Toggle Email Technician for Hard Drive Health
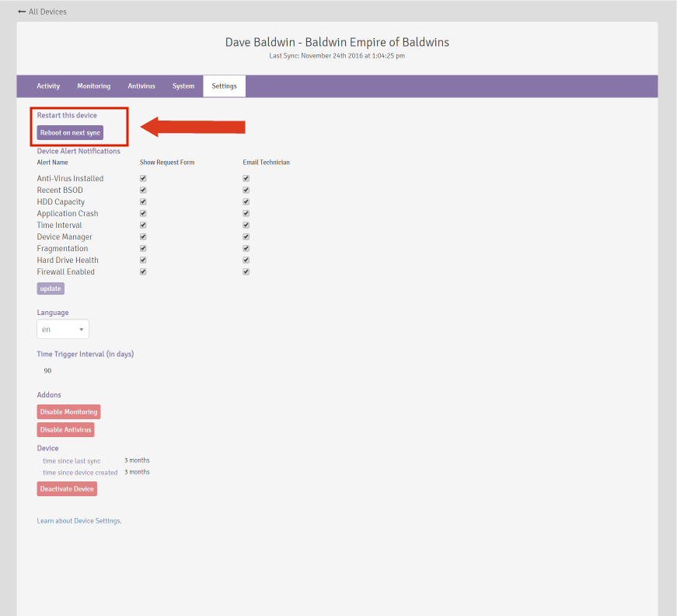 pos(246,260)
